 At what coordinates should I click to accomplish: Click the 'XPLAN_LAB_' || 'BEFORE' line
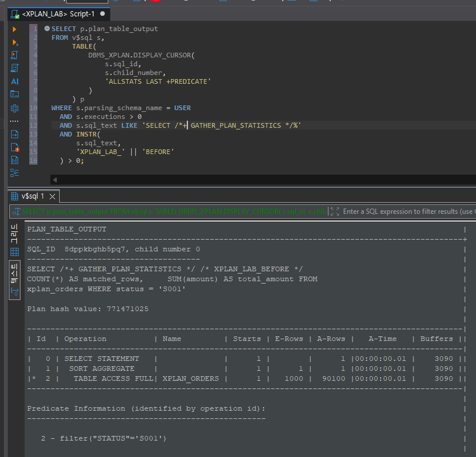[x=125, y=152]
